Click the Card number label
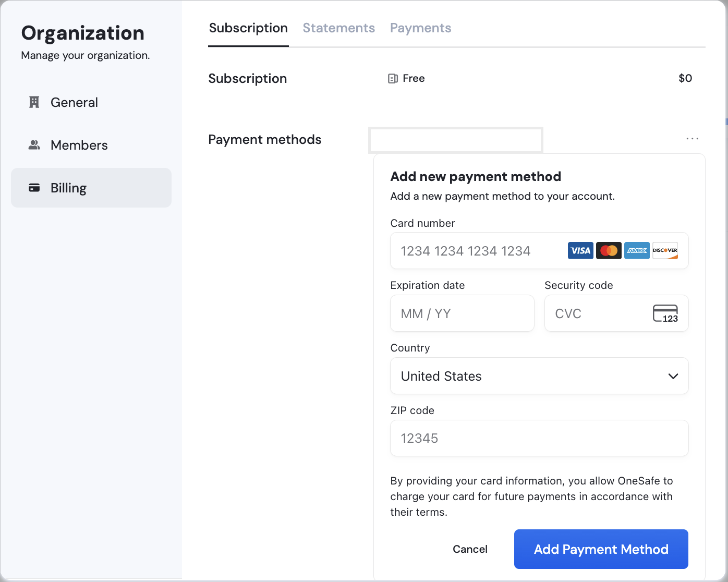Screen dimensions: 728x582 point(422,223)
